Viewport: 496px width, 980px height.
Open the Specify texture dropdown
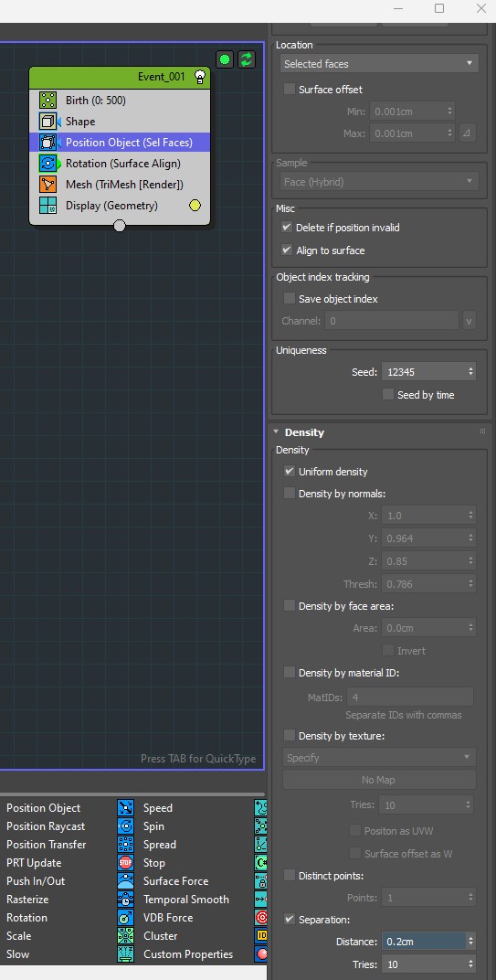click(379, 758)
